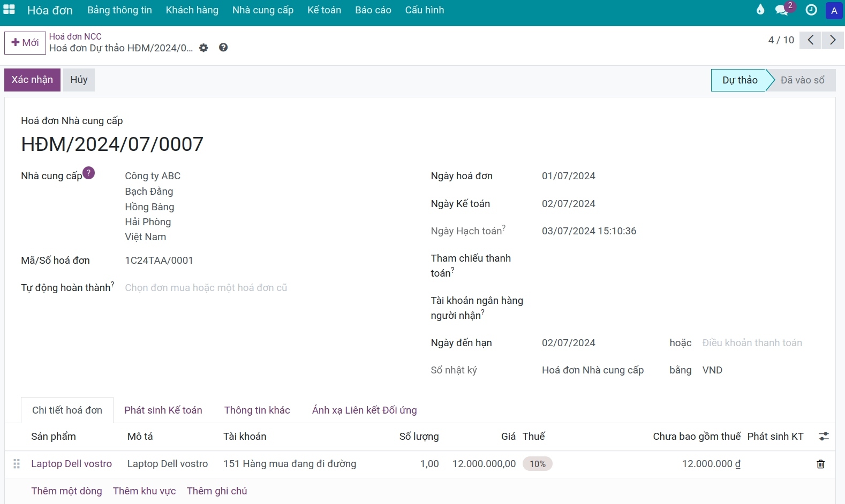This screenshot has width=845, height=504.
Task: Open the activities clock icon
Action: pyautogui.click(x=811, y=10)
